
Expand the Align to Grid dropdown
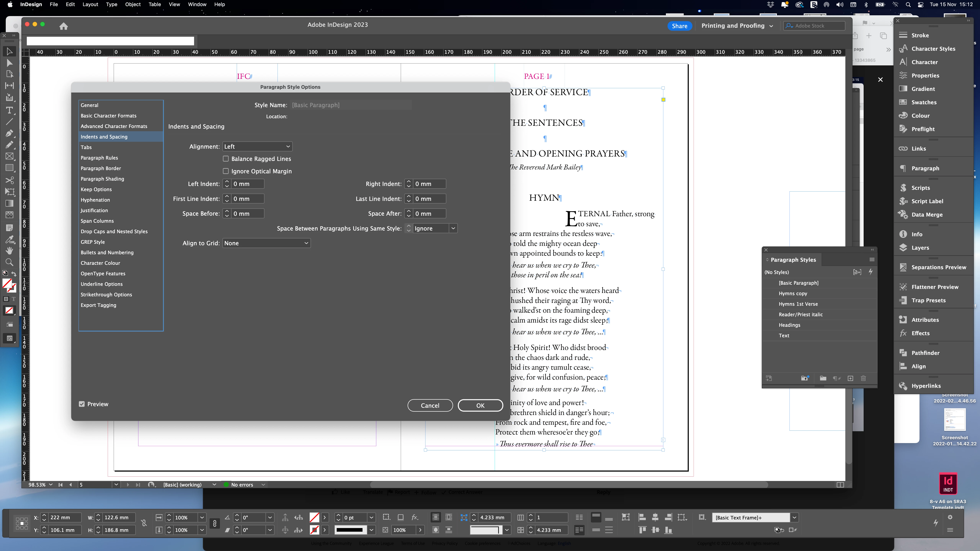pos(266,243)
